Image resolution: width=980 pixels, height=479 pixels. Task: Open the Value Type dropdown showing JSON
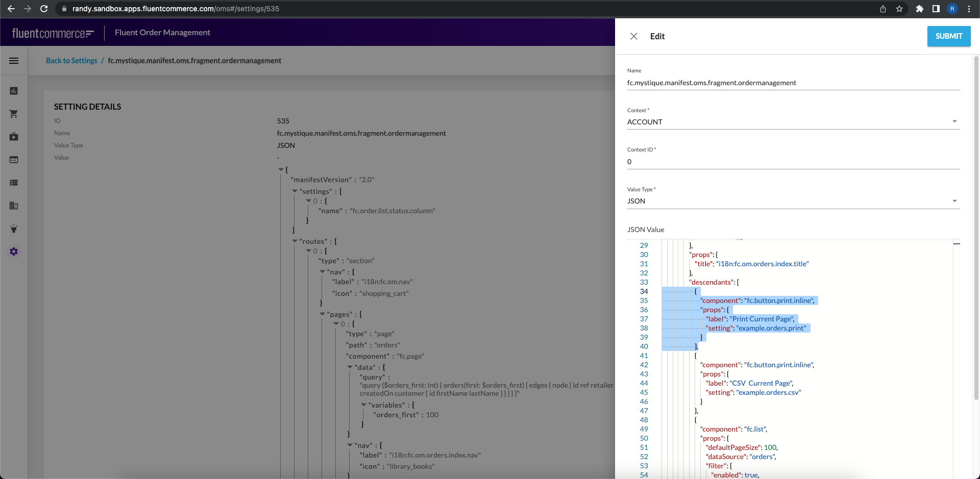point(793,201)
